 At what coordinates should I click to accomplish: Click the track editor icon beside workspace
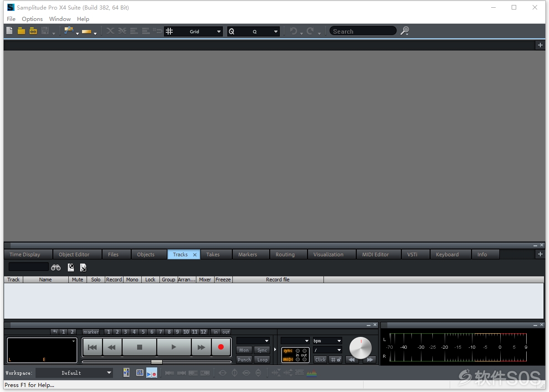pos(126,373)
